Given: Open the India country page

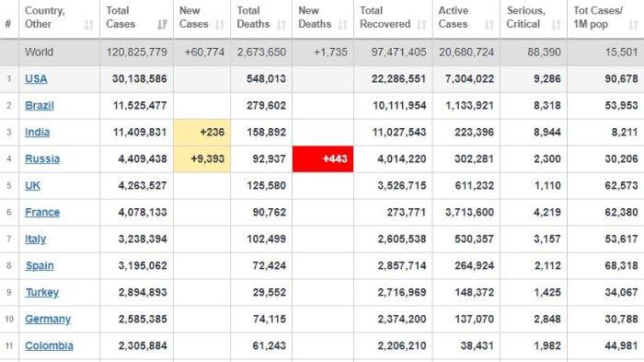Looking at the screenshot, I should point(38,133).
